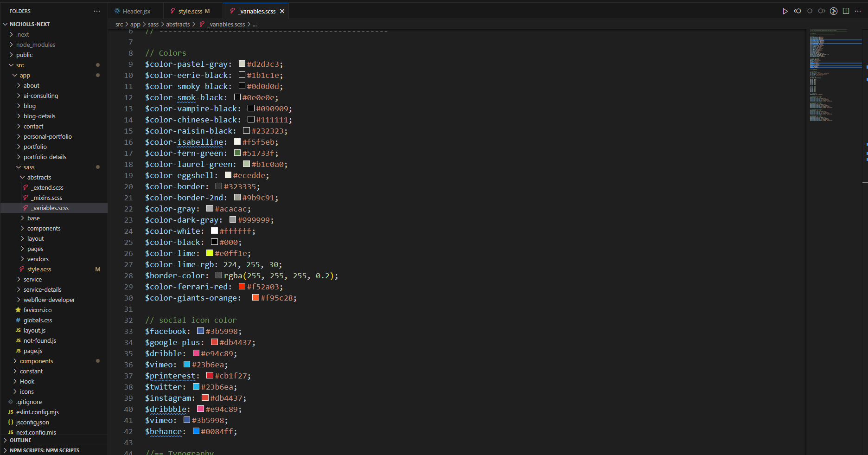Go to next change icon
Viewport: 868px width, 455px height.
(822, 11)
